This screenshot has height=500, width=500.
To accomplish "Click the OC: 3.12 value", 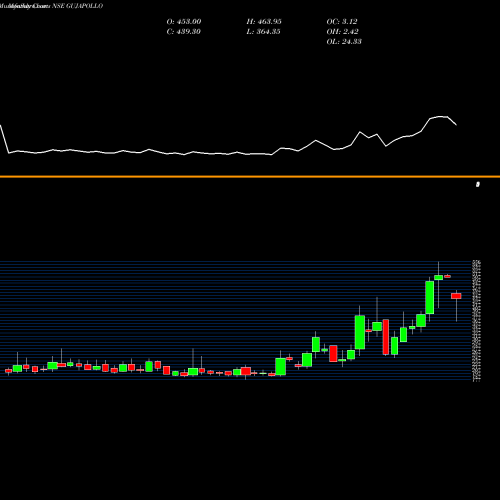I will point(342,21).
